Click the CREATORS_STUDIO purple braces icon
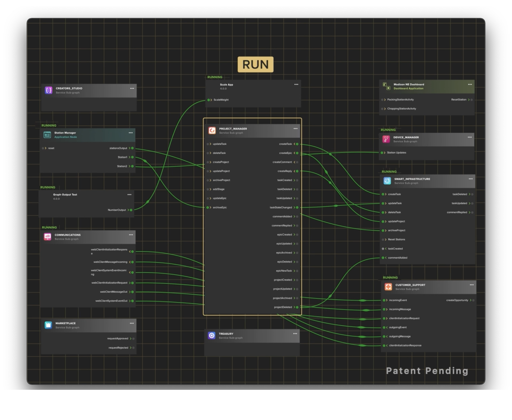512x420 pixels. tap(49, 90)
